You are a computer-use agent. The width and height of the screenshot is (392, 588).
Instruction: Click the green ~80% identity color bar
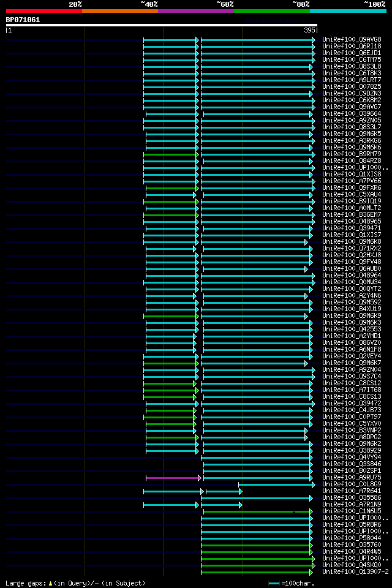point(272,11)
